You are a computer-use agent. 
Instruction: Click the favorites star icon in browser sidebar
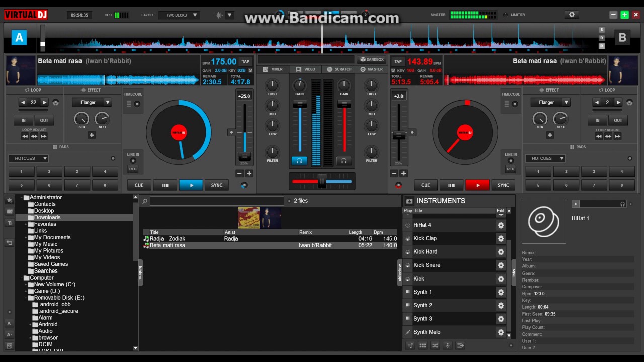[9, 200]
